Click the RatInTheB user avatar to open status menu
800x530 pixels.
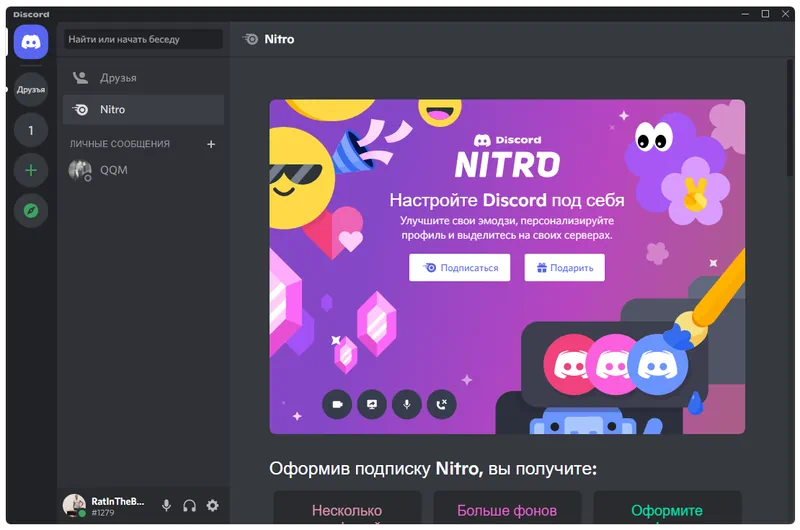click(x=74, y=505)
